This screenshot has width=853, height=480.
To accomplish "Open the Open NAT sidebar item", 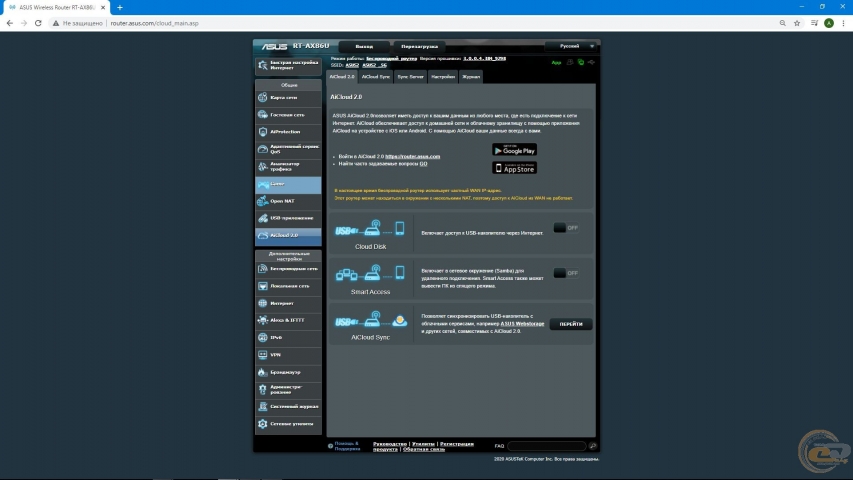I will point(288,201).
